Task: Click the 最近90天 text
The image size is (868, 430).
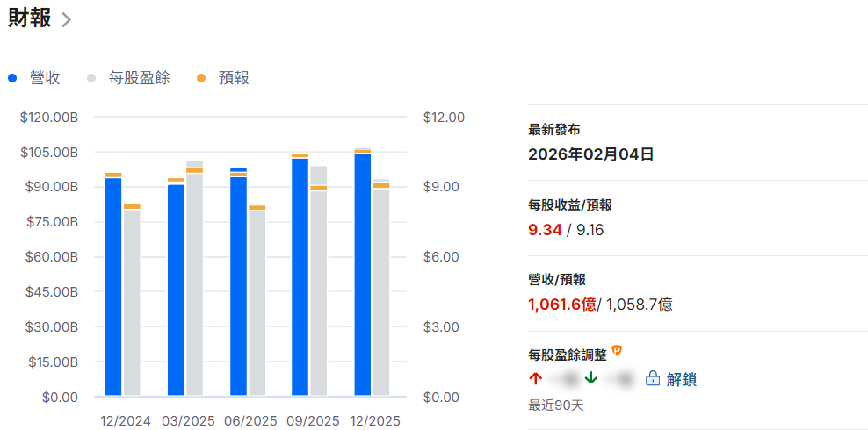Action: 556,405
